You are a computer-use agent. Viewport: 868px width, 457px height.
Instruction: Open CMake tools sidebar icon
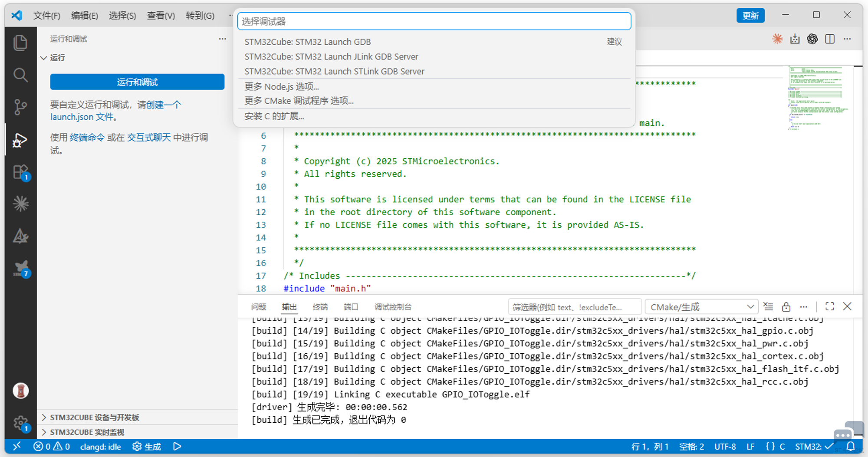tap(20, 237)
